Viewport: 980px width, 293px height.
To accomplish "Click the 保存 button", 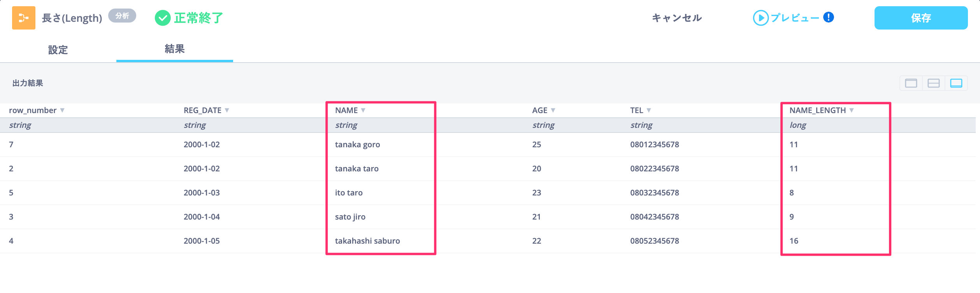I will coord(921,18).
